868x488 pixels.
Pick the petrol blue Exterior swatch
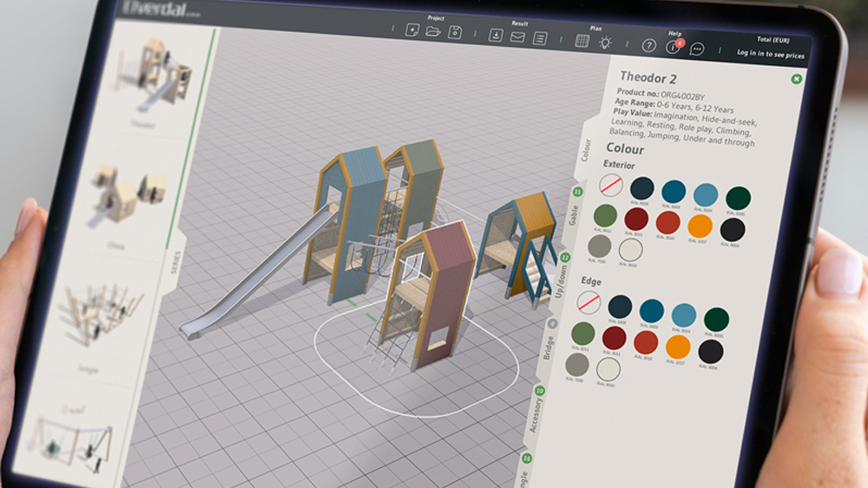coord(674,192)
